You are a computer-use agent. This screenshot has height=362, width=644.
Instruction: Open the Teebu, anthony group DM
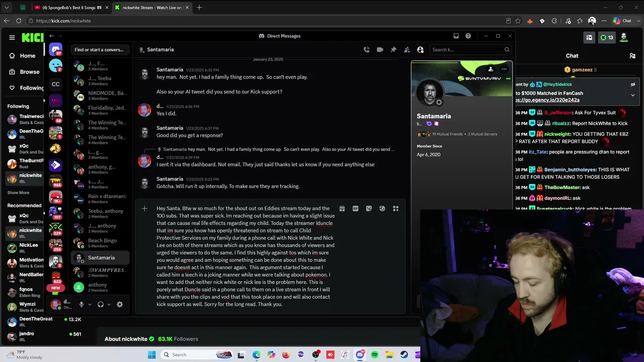coord(100,214)
